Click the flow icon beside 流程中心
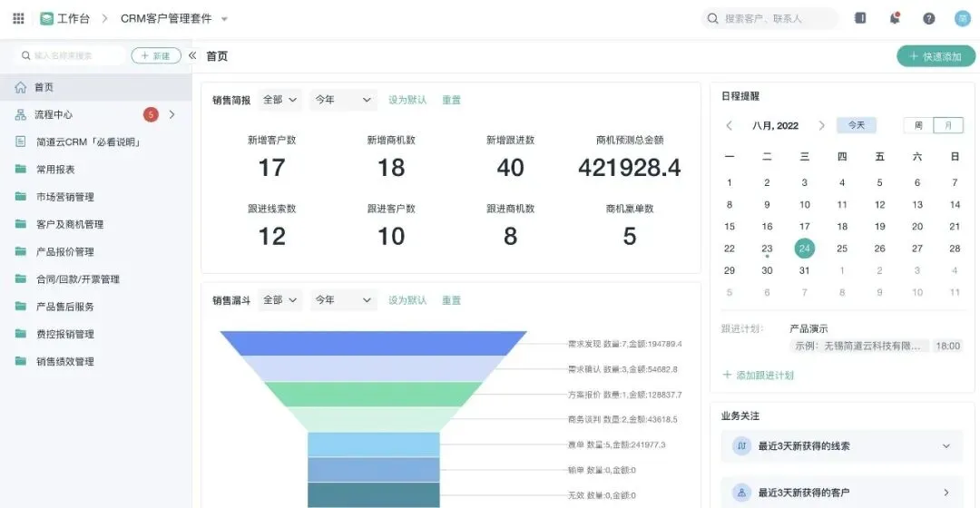Screen dimensions: 980x508 pyautogui.click(x=21, y=115)
